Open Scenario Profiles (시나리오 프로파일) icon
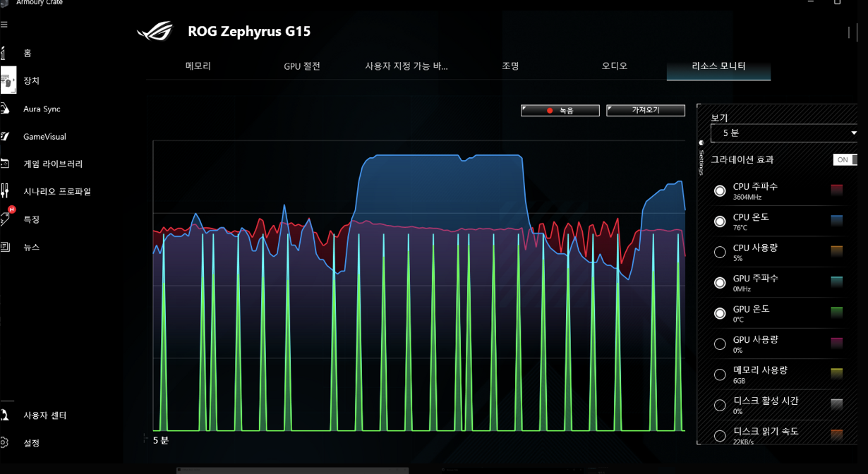The height and width of the screenshot is (474, 868). [4, 191]
